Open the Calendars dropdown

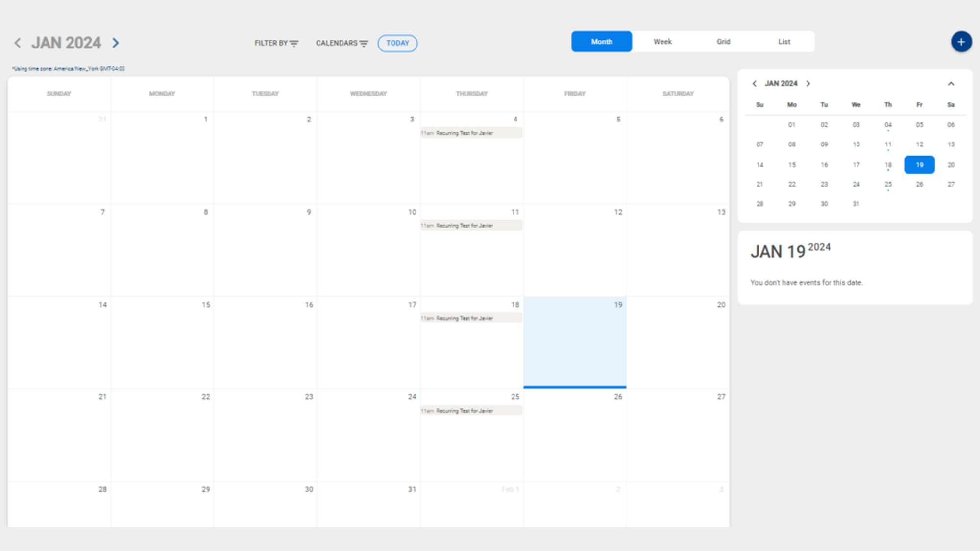click(342, 43)
